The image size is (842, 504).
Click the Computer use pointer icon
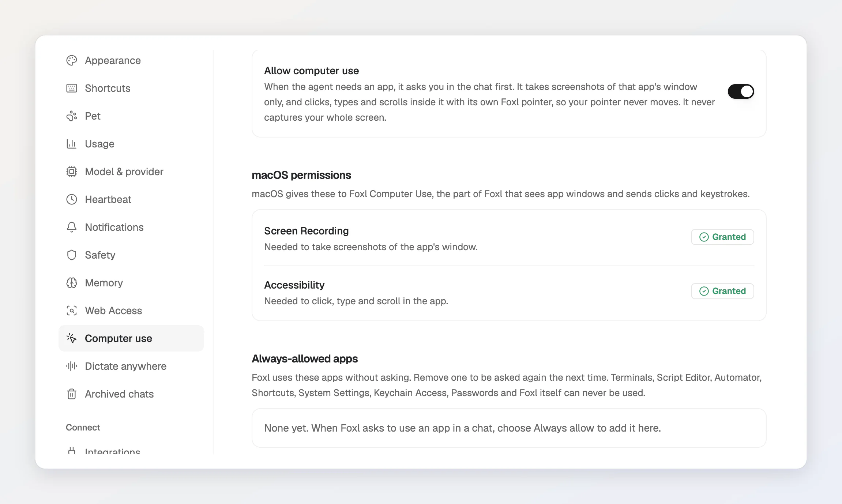pos(72,338)
